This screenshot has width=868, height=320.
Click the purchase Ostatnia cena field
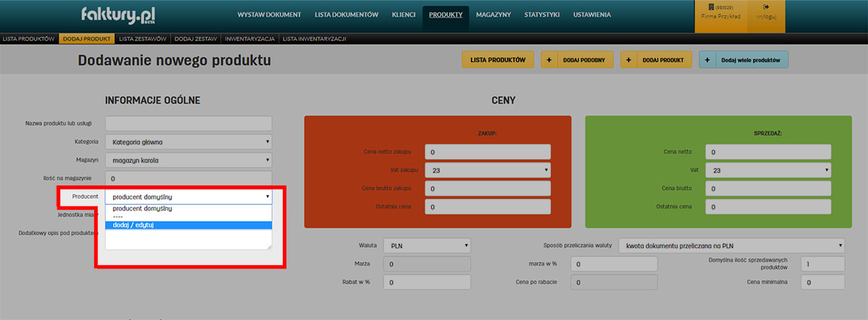point(488,207)
